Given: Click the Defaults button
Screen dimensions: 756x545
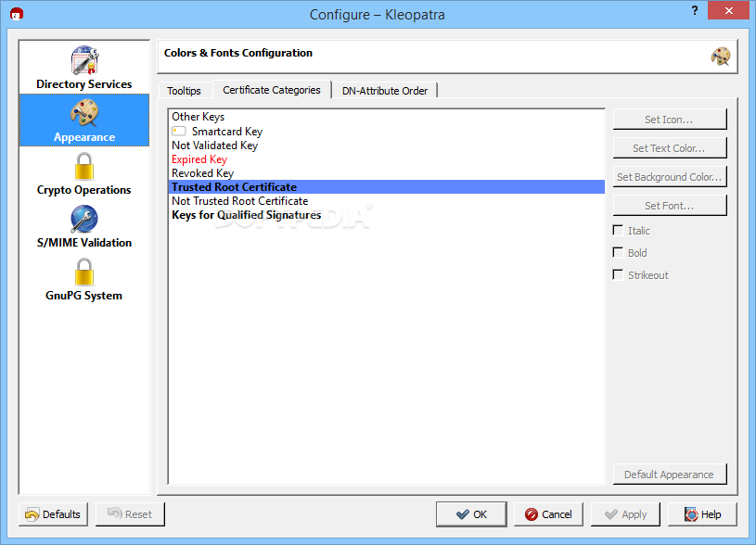Looking at the screenshot, I should (54, 514).
